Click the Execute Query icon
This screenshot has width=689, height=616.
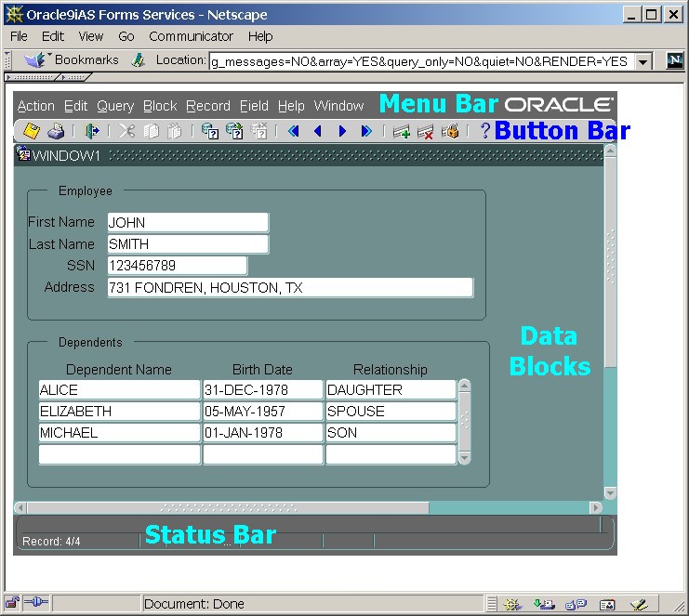(x=234, y=131)
